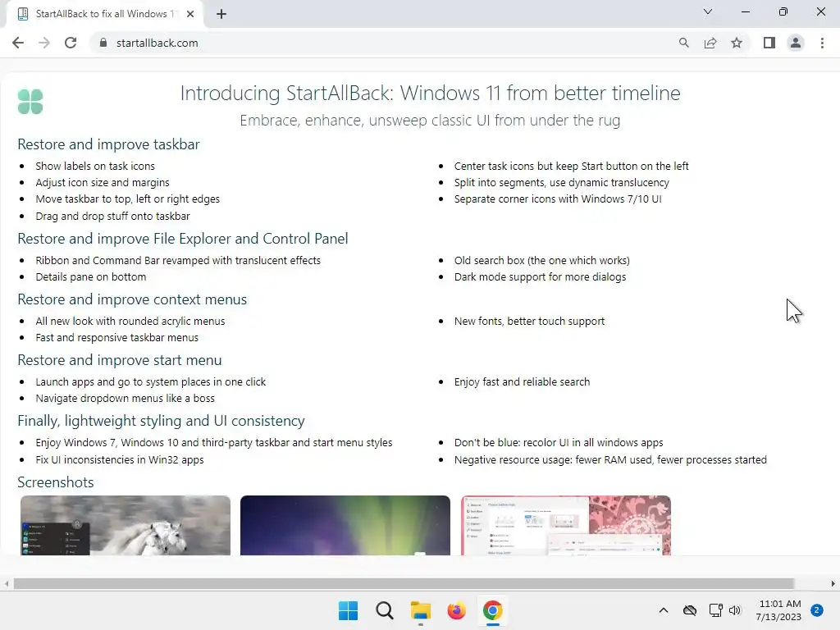This screenshot has height=630, width=840.
Task: Open the notification badge showing 2
Action: 817,610
